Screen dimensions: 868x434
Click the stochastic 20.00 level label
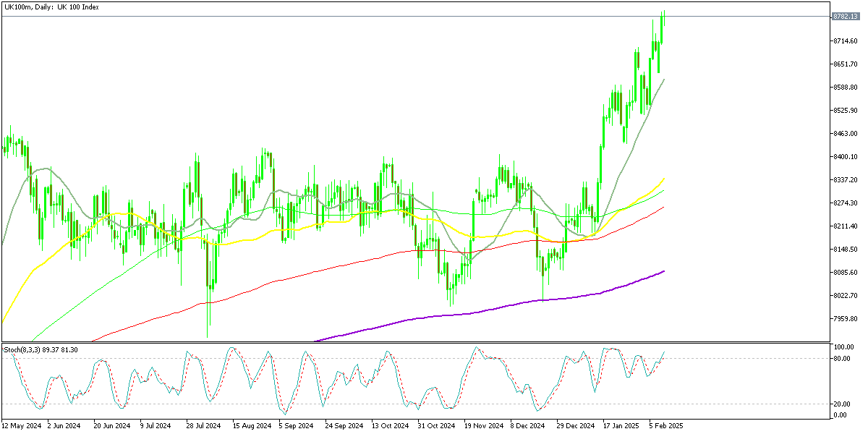[x=841, y=404]
